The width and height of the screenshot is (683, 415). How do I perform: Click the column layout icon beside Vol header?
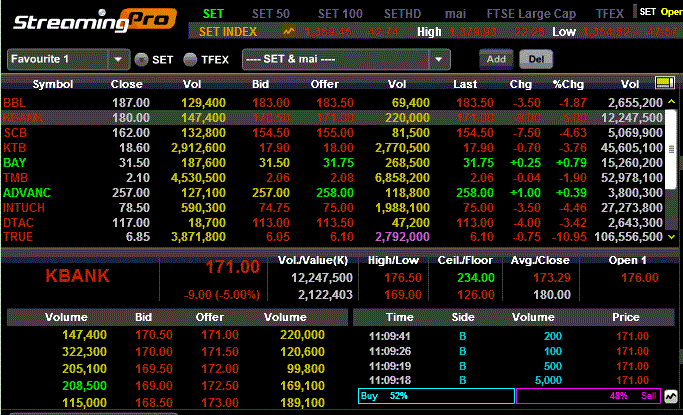[664, 83]
